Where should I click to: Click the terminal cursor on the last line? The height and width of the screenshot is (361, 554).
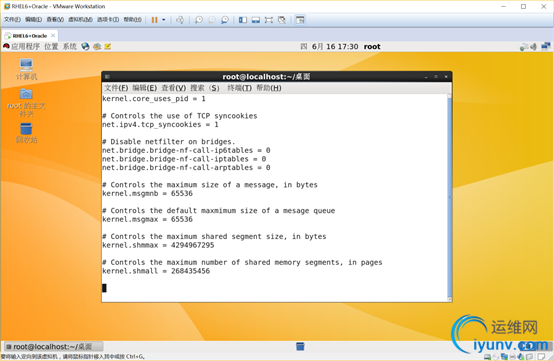click(x=104, y=288)
